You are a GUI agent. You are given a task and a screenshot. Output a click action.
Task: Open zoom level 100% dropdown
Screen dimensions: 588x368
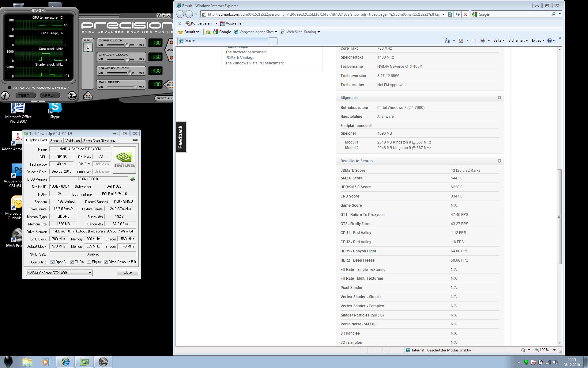(x=554, y=350)
